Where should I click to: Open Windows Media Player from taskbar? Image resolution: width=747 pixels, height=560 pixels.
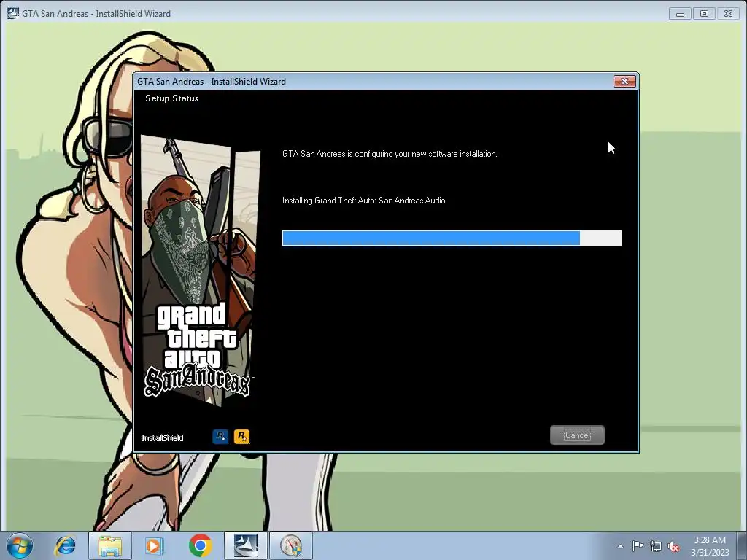[x=153, y=545]
